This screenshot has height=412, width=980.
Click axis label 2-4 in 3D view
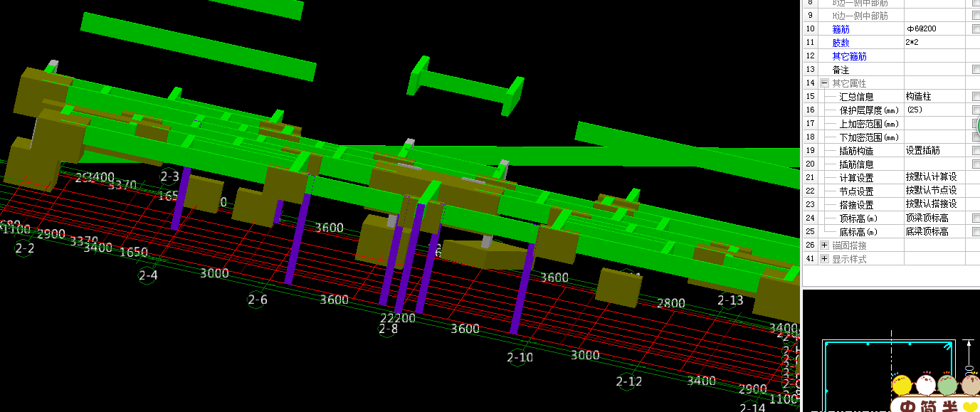(148, 275)
